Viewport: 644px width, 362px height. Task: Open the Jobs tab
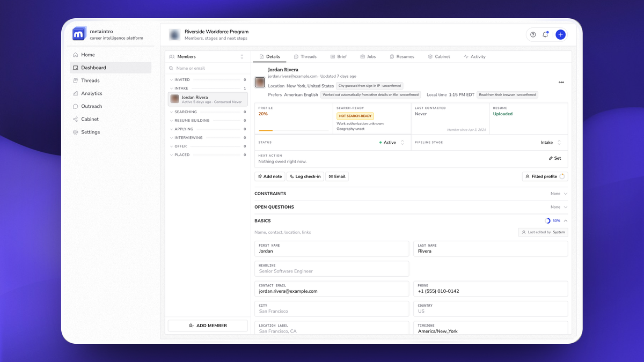tap(368, 56)
